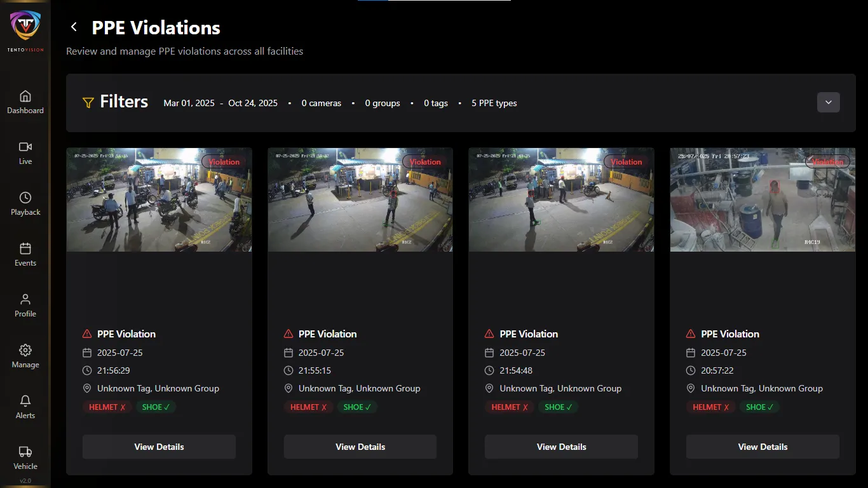Click the back arrow beside PPE Violations
This screenshot has height=488, width=868.
point(73,27)
